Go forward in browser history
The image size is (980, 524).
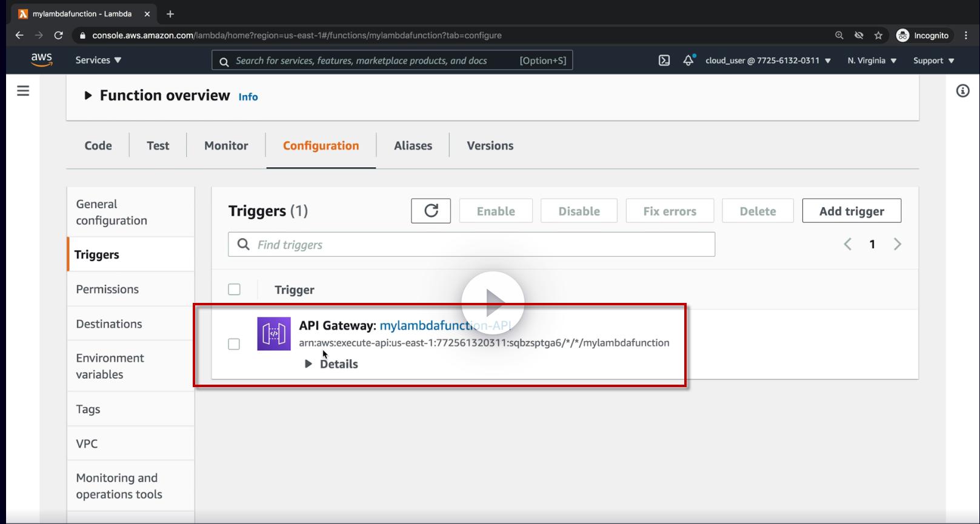pos(39,35)
